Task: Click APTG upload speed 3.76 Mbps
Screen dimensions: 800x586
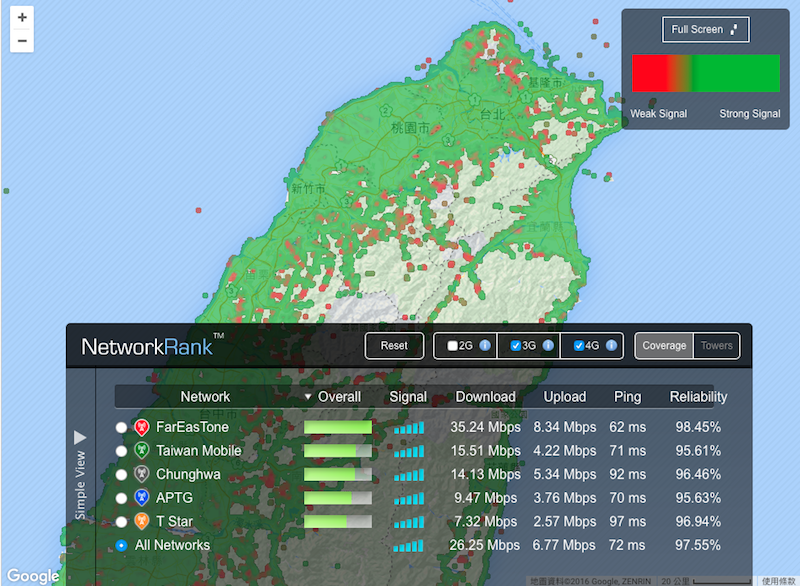Action: coord(565,498)
